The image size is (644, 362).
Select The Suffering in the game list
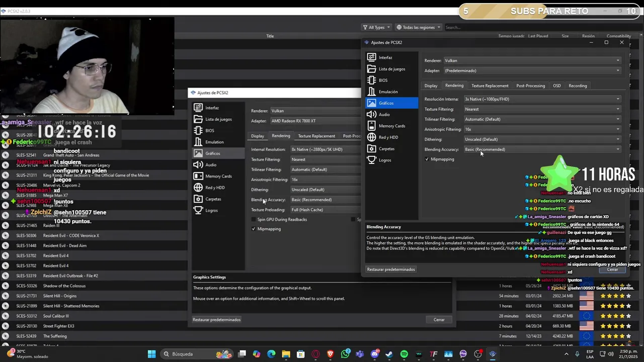[x=55, y=336]
